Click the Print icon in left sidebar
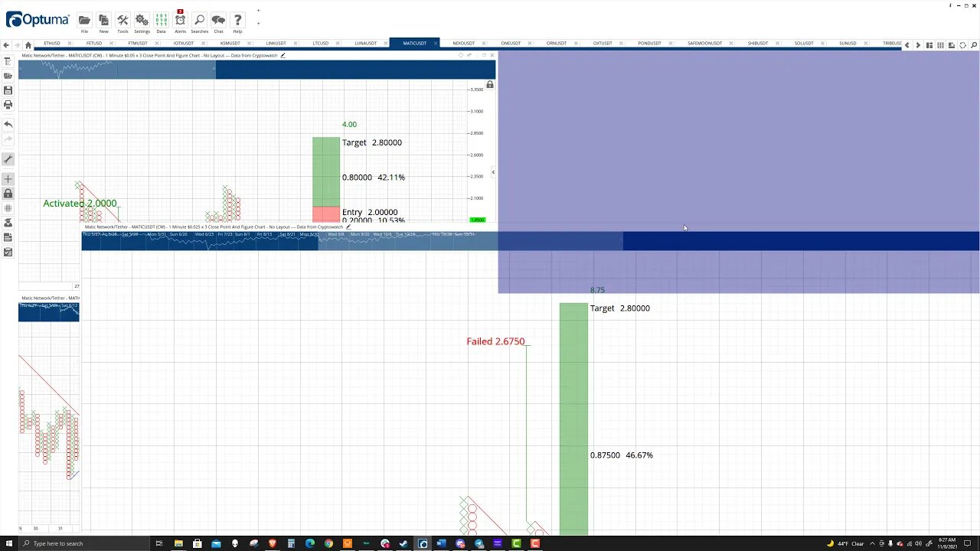980x551 pixels. (x=8, y=105)
